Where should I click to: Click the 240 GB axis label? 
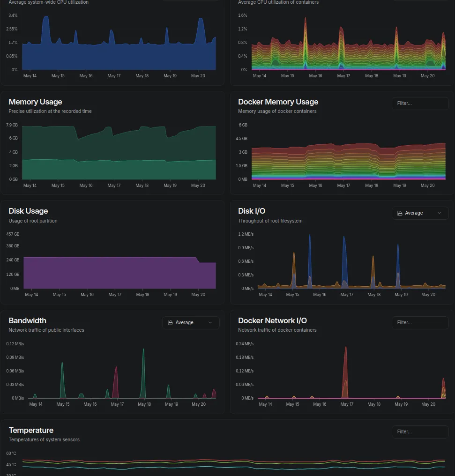(x=13, y=260)
